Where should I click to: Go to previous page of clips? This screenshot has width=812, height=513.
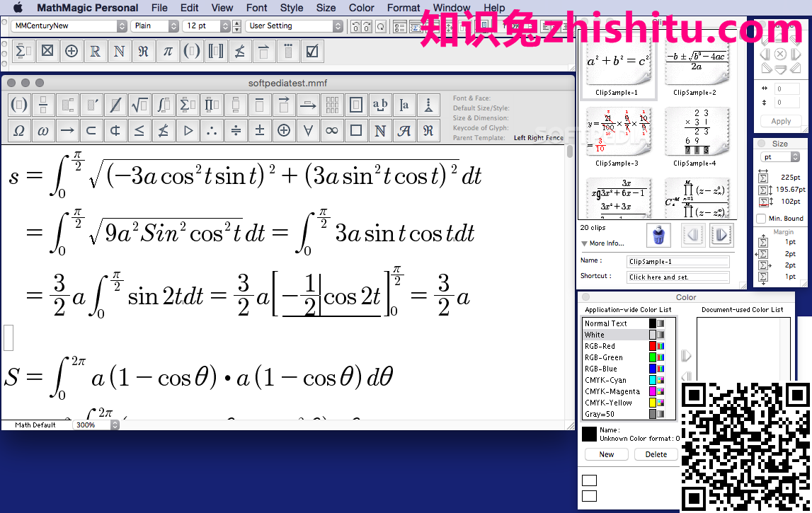coord(692,236)
